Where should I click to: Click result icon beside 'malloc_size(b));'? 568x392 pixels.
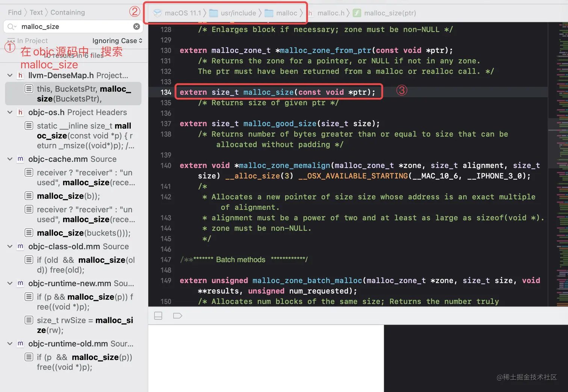(29, 196)
